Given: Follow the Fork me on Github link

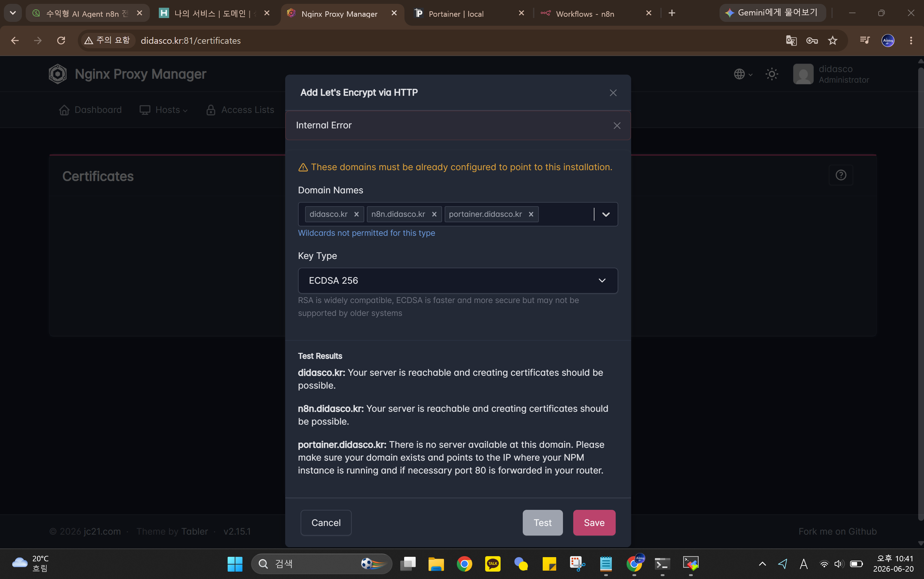Looking at the screenshot, I should click(x=838, y=531).
